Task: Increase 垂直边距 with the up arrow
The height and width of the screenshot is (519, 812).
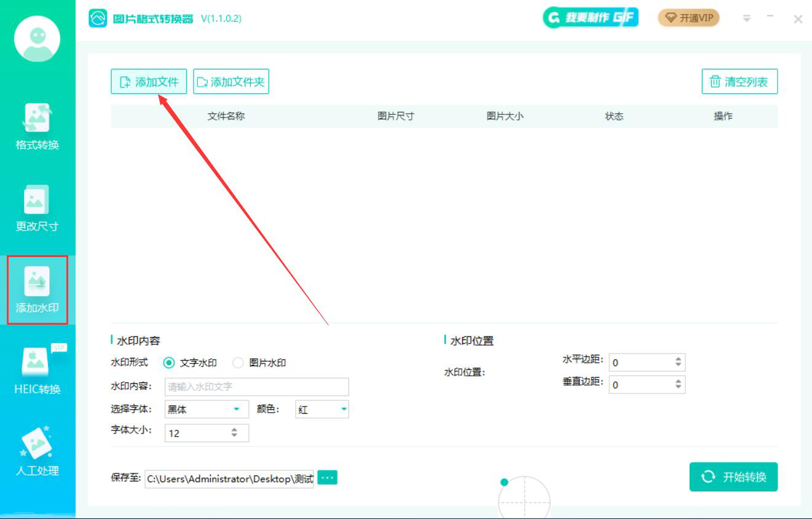Action: [678, 381]
